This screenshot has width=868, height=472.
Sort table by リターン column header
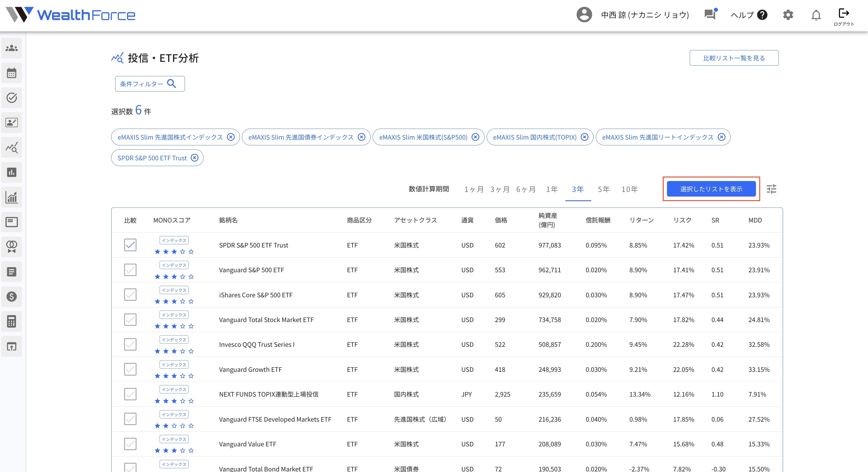pyautogui.click(x=641, y=220)
